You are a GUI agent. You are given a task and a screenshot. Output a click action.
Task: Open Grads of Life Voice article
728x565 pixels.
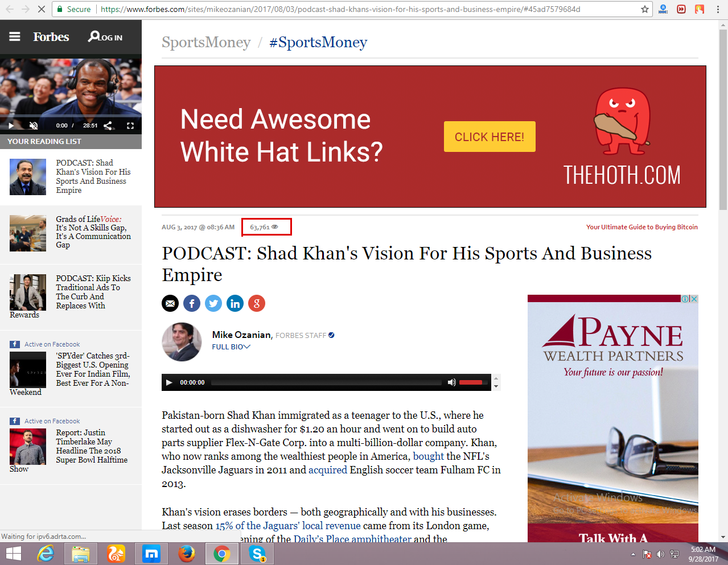[93, 232]
